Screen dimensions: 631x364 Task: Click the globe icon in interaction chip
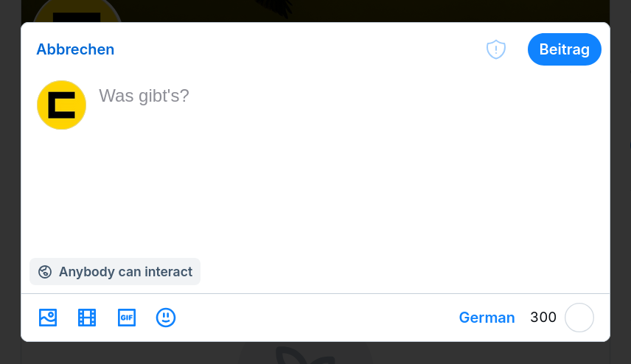point(45,271)
